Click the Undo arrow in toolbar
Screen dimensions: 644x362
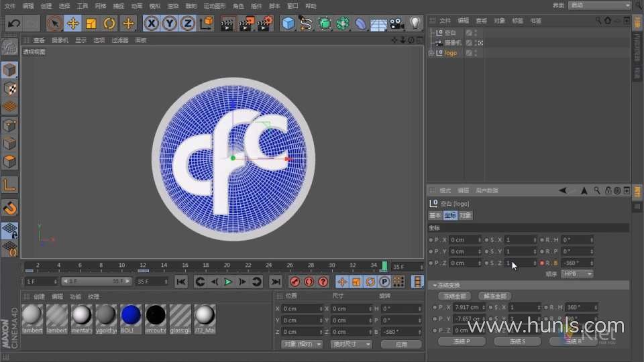(13, 23)
